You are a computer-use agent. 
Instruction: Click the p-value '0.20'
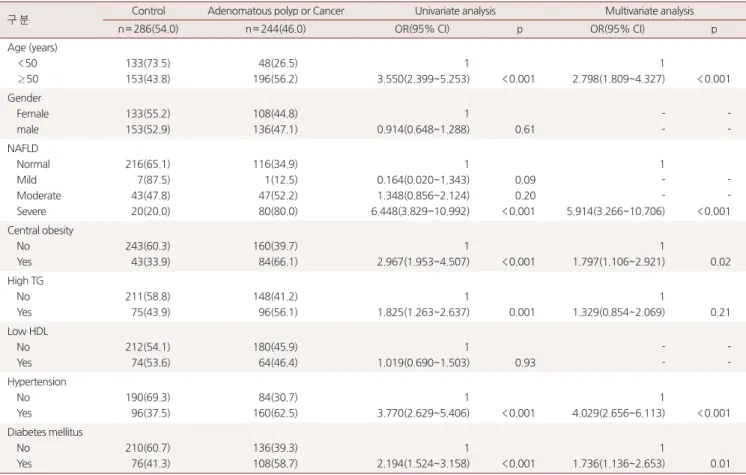pos(525,196)
